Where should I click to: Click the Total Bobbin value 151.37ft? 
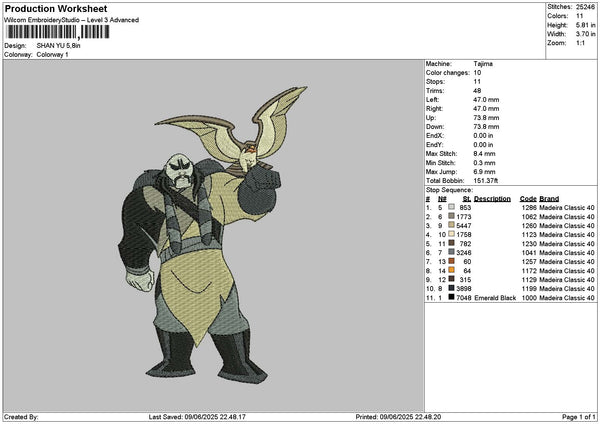click(488, 180)
